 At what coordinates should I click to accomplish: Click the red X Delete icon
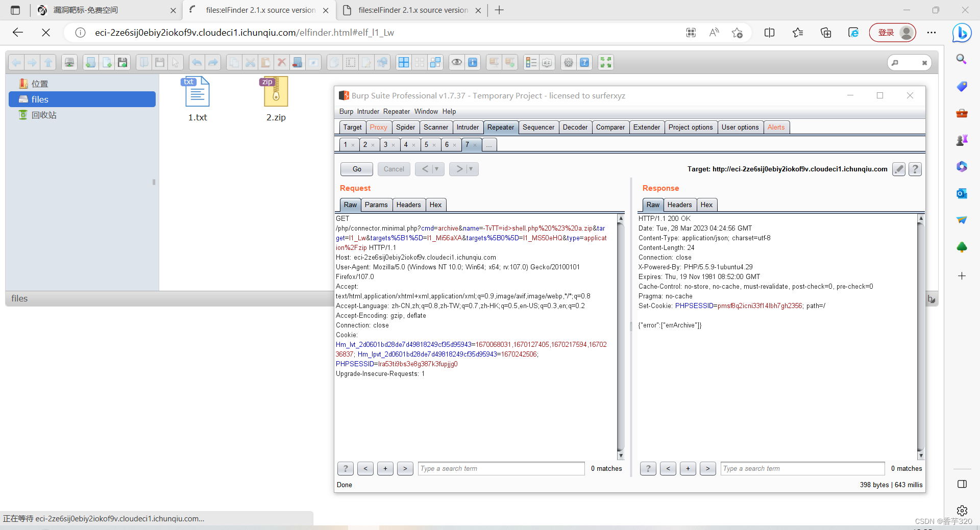coord(281,62)
